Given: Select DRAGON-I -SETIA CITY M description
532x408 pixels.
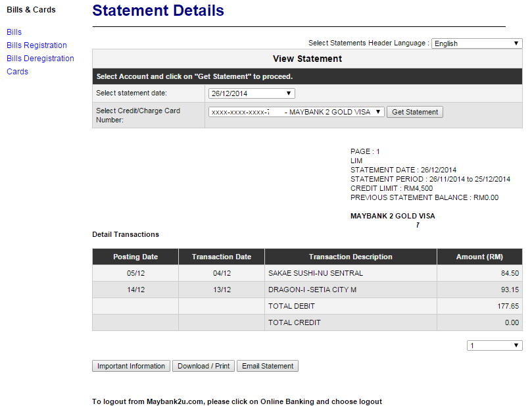Looking at the screenshot, I should (x=312, y=290).
